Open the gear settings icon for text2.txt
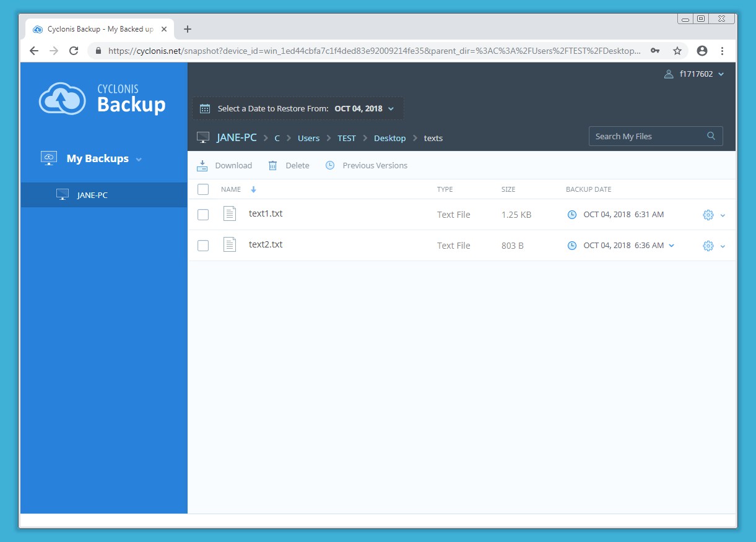Image resolution: width=756 pixels, height=542 pixels. tap(708, 245)
